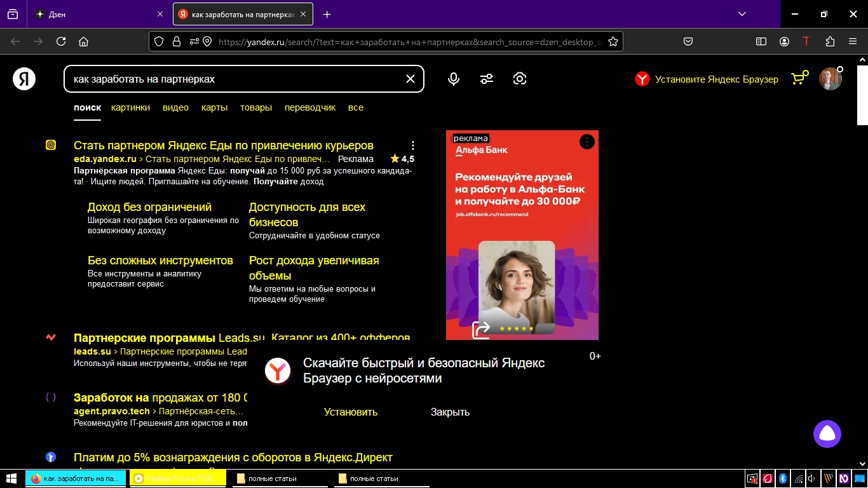Clear the search query text
This screenshot has height=488, width=868.
click(410, 79)
